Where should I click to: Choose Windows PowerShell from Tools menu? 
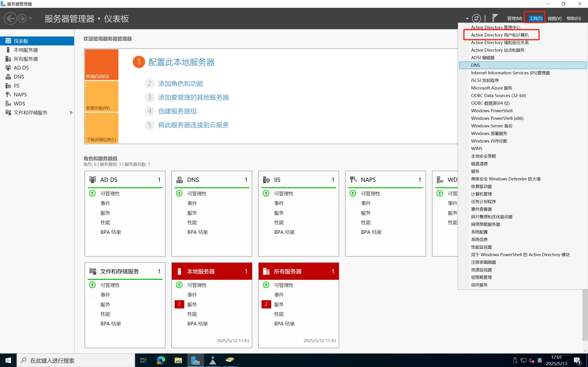point(523,111)
